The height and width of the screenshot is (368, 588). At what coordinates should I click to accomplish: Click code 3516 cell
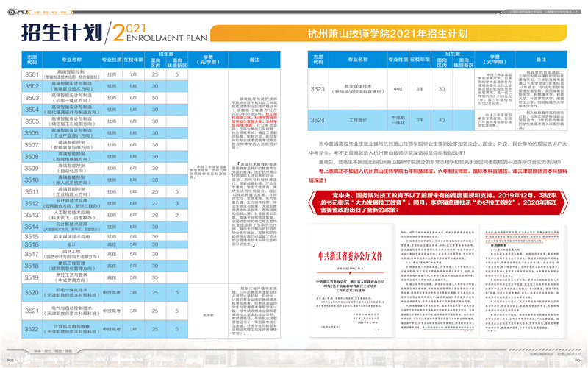32,244
